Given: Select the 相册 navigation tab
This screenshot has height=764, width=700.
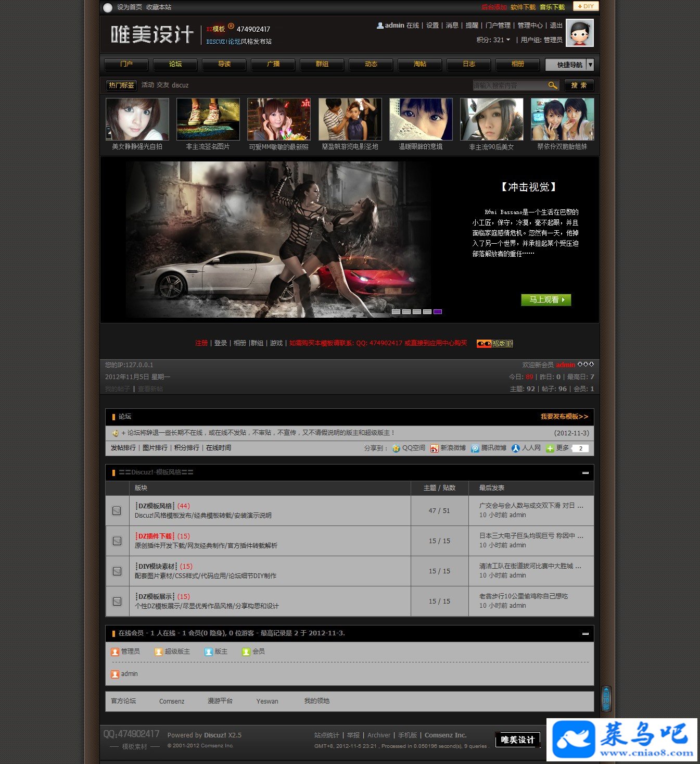Looking at the screenshot, I should [x=518, y=64].
